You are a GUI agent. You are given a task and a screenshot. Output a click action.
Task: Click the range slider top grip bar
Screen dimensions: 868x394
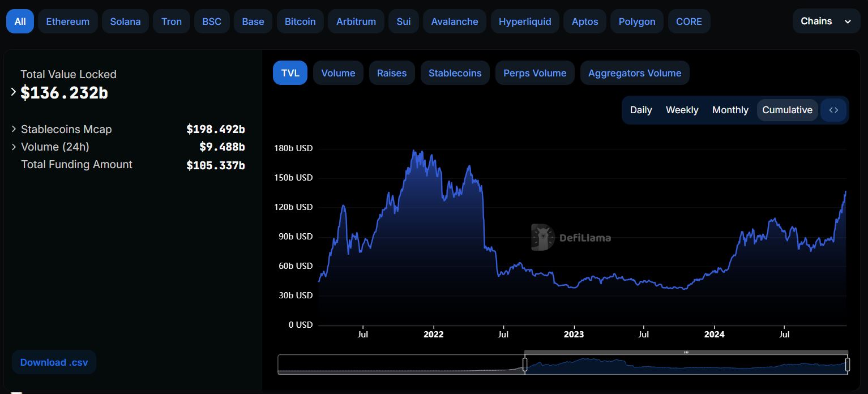click(686, 353)
